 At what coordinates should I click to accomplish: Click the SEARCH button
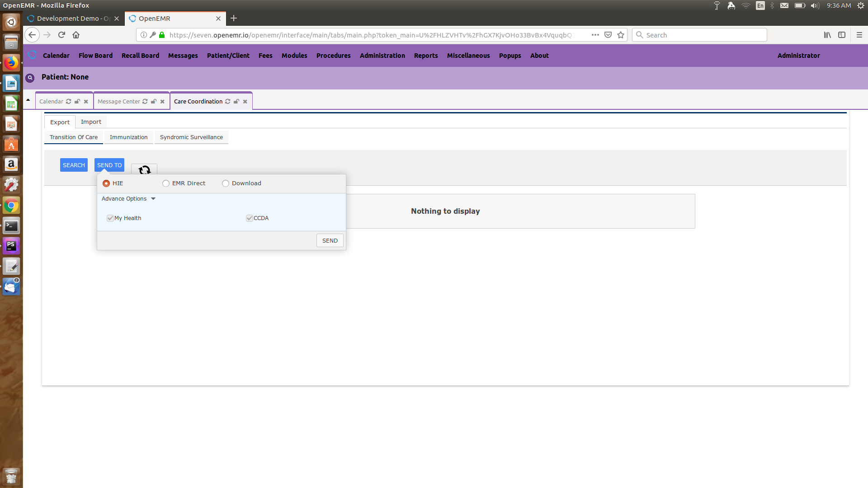coord(74,164)
